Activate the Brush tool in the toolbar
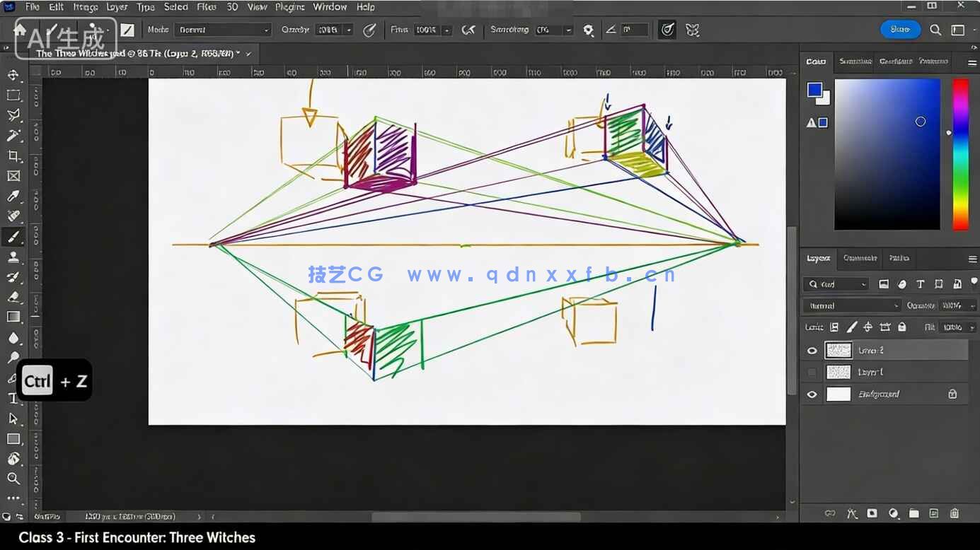980x550 pixels. [13, 238]
